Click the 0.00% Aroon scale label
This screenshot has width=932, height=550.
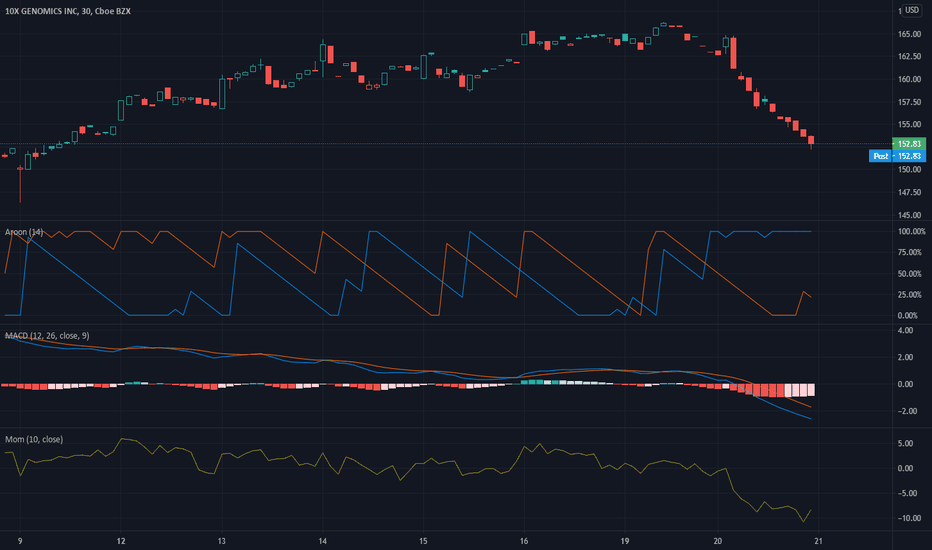click(x=908, y=316)
